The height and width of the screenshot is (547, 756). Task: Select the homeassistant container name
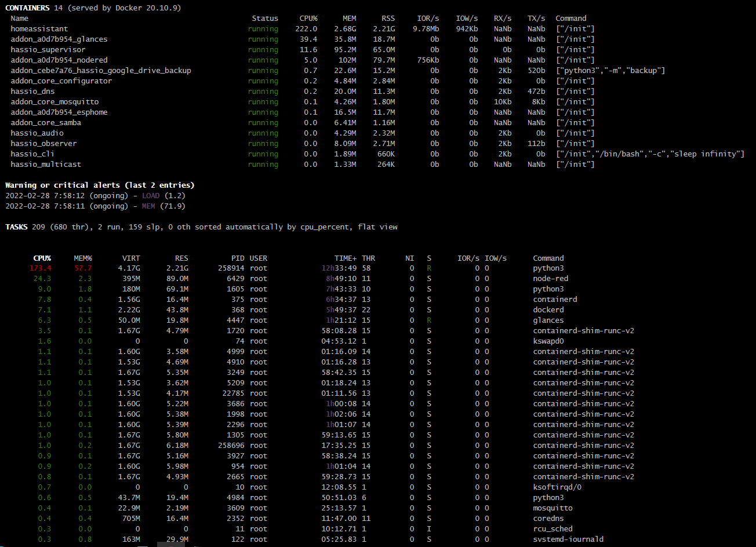pyautogui.click(x=39, y=29)
